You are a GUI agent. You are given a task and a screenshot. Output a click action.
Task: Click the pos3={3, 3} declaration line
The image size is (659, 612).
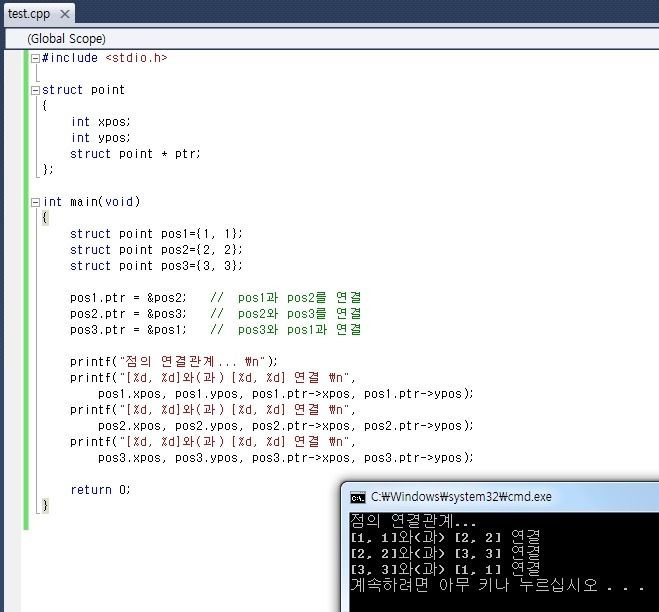[x=156, y=266]
